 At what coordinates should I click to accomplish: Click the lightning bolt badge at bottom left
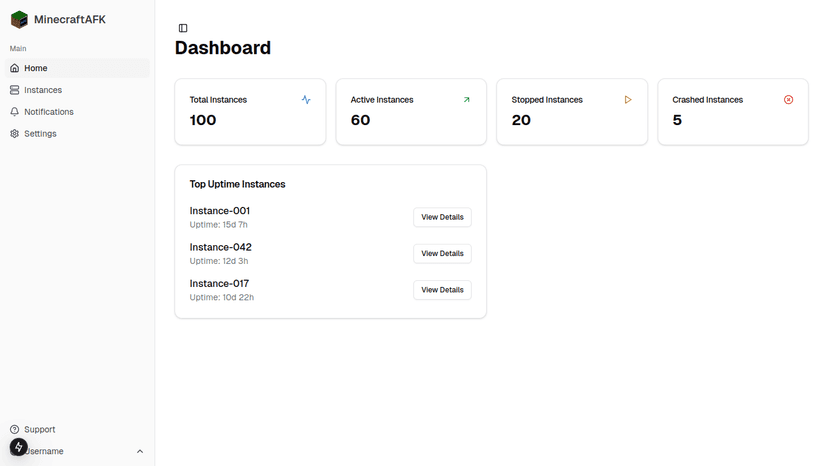point(19,447)
